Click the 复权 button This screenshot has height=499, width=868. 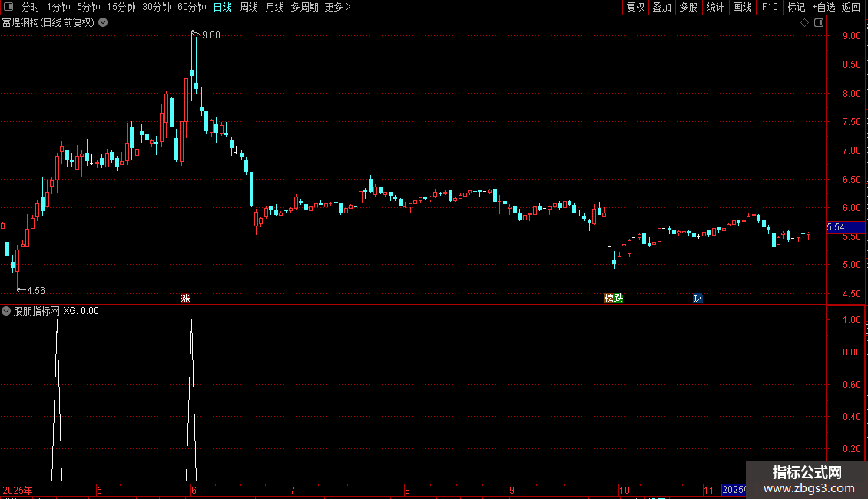[x=635, y=7]
